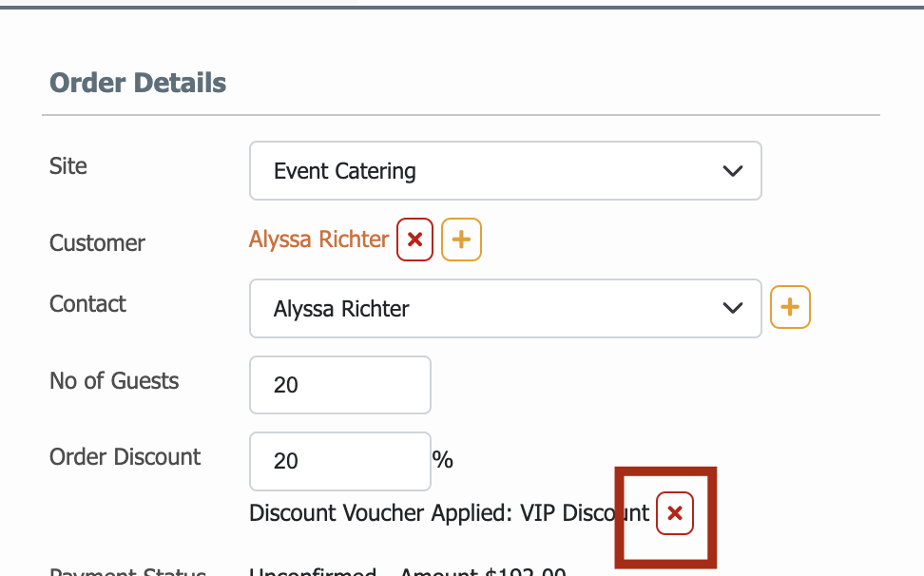Add a new customer with plus icon
This screenshot has width=924, height=576.
tap(461, 240)
